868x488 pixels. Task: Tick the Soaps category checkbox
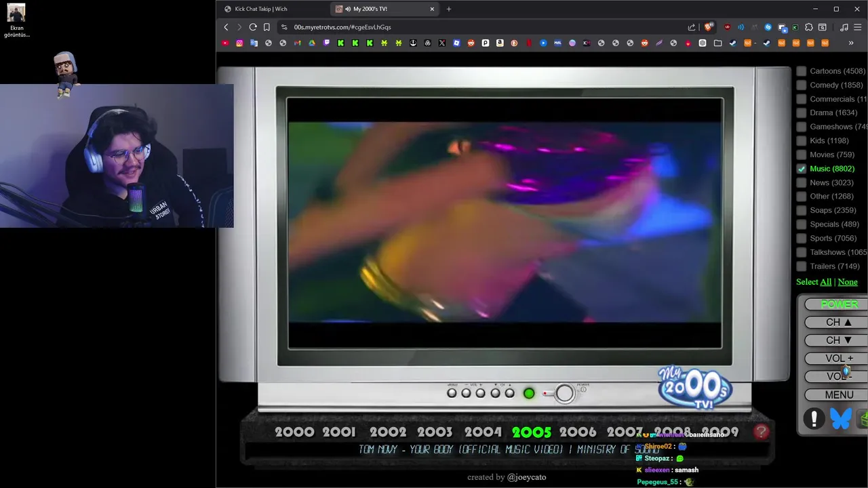click(802, 210)
